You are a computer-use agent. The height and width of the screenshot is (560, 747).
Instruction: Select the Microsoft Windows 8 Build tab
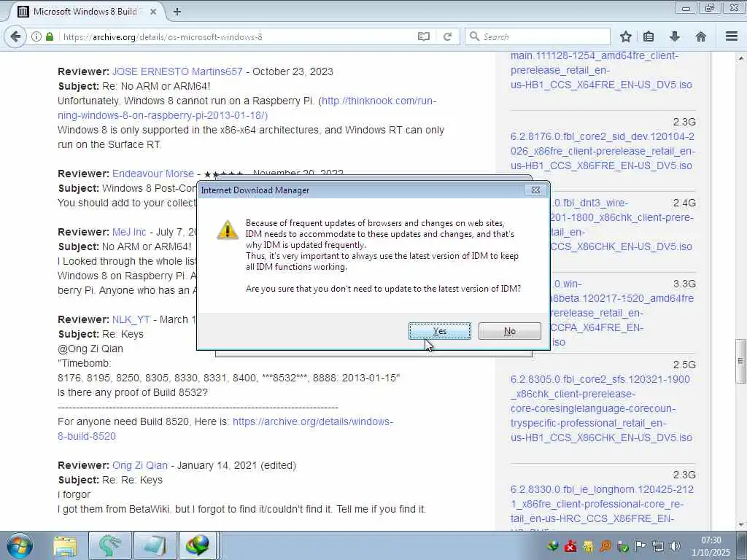[x=86, y=12]
